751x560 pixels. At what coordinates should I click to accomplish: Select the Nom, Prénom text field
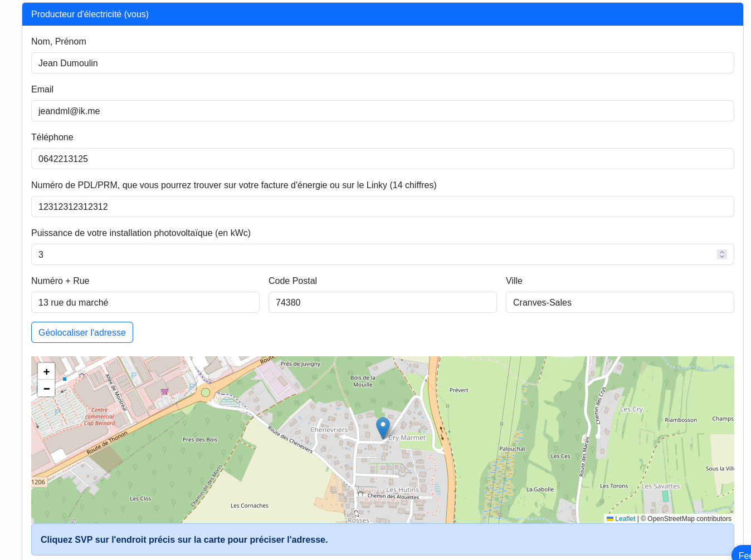383,63
